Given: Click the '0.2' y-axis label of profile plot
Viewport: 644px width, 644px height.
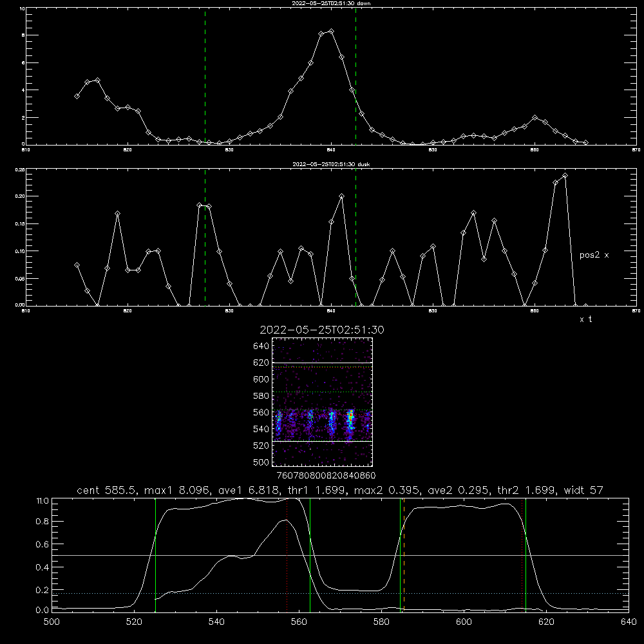Looking at the screenshot, I should 43,590.
